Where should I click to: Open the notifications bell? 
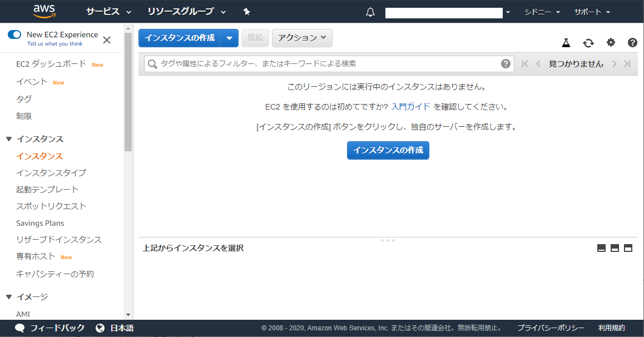tap(370, 12)
